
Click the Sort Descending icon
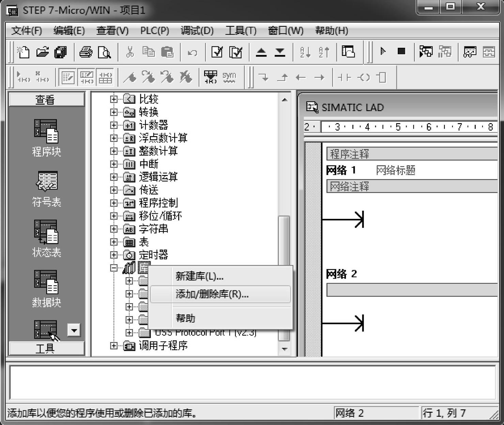pos(324,52)
